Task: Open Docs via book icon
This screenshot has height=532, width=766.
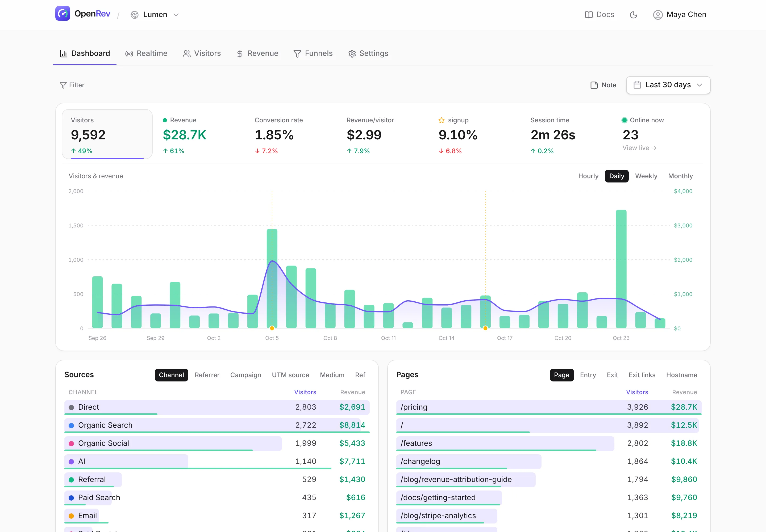Action: 589,15
